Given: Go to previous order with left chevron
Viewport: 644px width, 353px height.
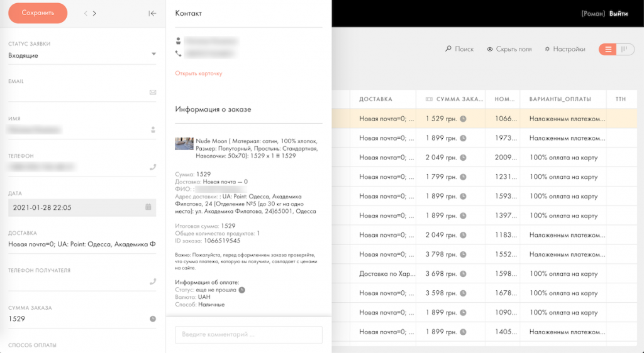Looking at the screenshot, I should [x=86, y=13].
